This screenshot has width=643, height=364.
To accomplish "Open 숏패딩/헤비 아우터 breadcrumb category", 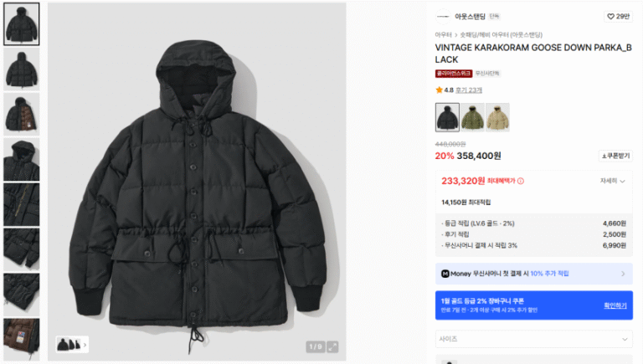I will [x=502, y=35].
